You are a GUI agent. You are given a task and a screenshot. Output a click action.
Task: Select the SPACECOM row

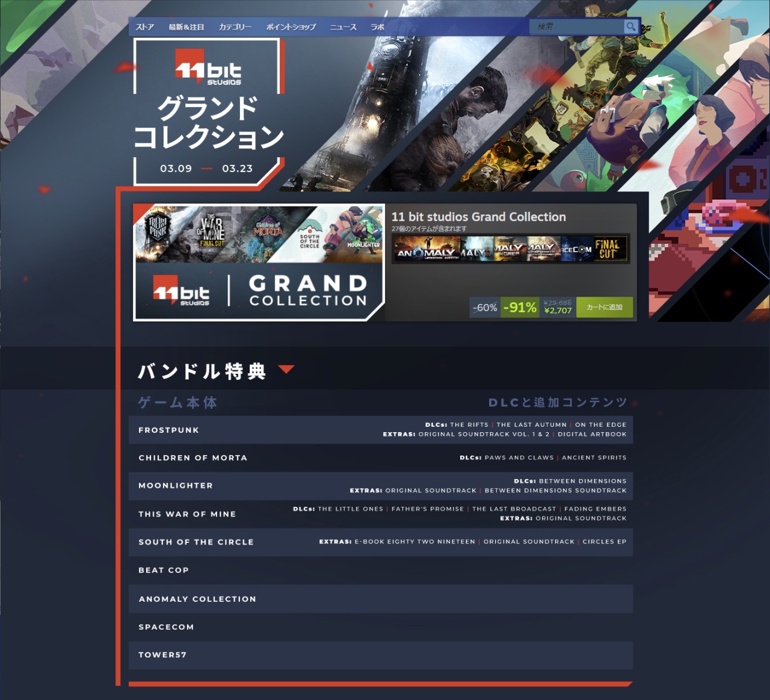point(381,627)
